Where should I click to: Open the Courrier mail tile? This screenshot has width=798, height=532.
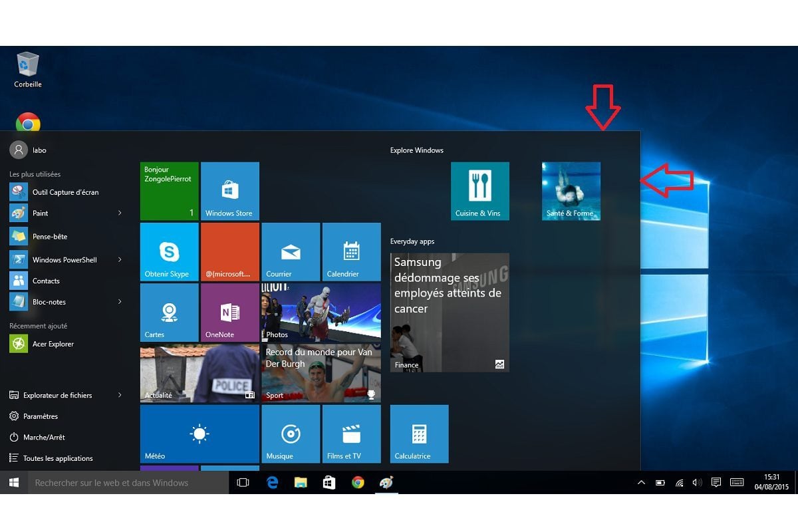pyautogui.click(x=291, y=251)
